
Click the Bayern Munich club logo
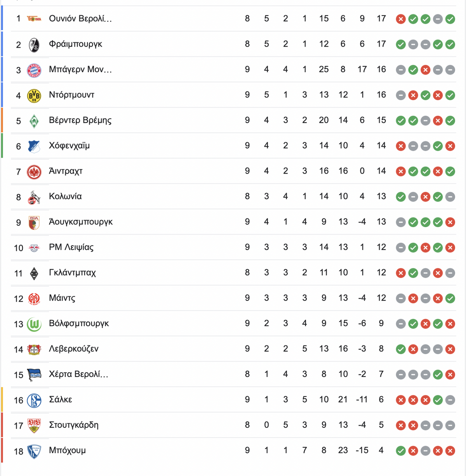pos(34,70)
